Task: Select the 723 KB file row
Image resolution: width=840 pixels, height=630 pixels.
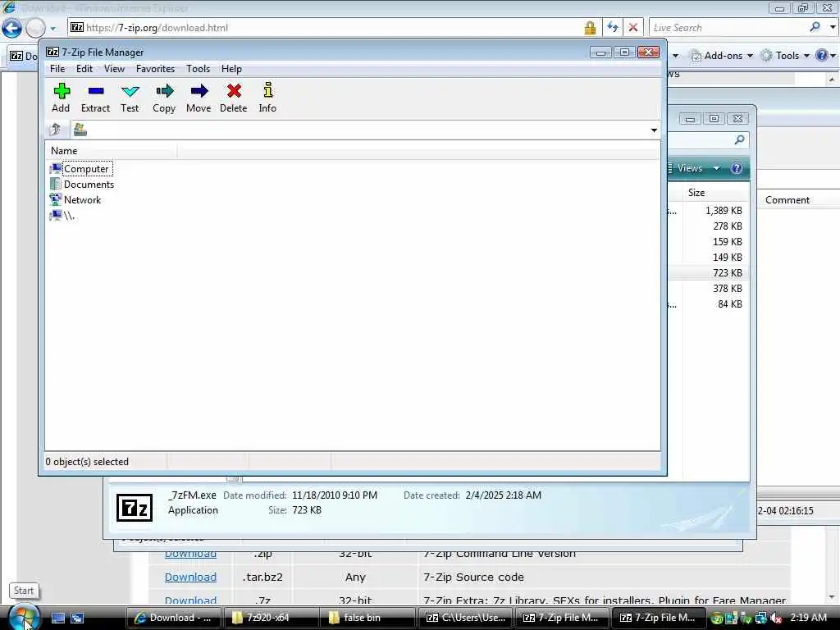Action: [x=708, y=272]
